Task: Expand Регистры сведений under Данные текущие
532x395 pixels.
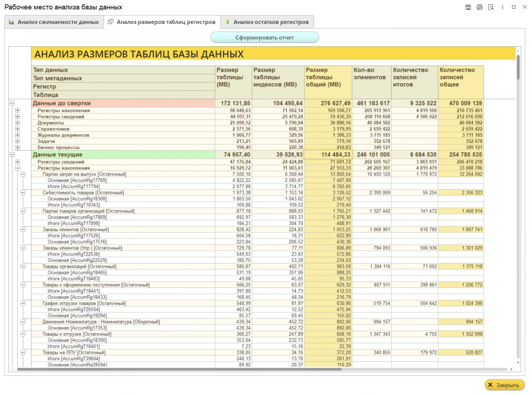Action: click(x=18, y=162)
